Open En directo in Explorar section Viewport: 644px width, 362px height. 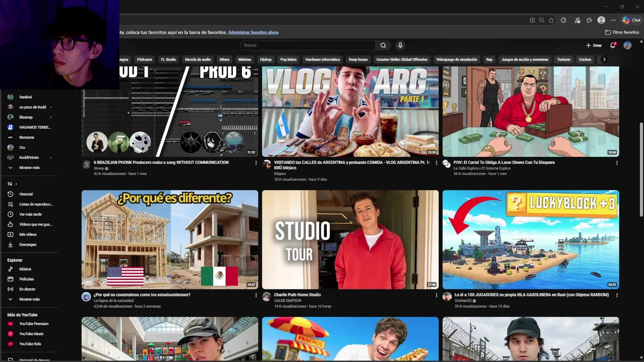click(27, 289)
